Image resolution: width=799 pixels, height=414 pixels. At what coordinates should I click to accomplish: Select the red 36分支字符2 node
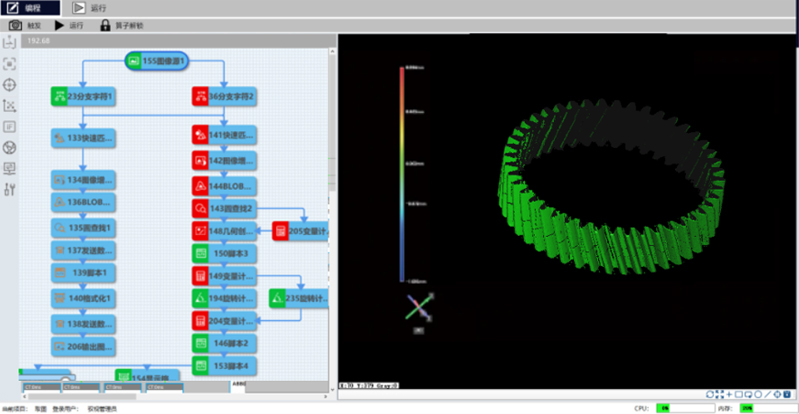coord(226,97)
